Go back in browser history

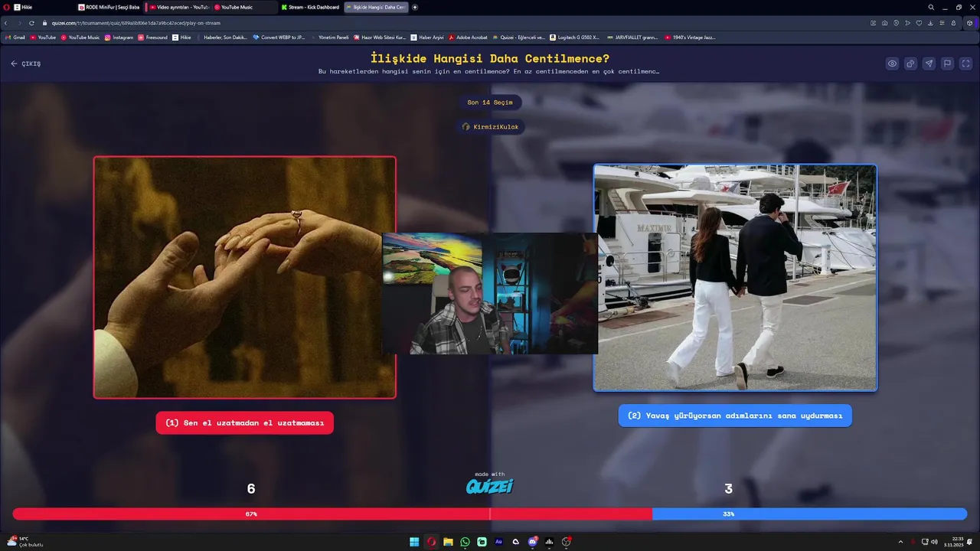pos(6,23)
